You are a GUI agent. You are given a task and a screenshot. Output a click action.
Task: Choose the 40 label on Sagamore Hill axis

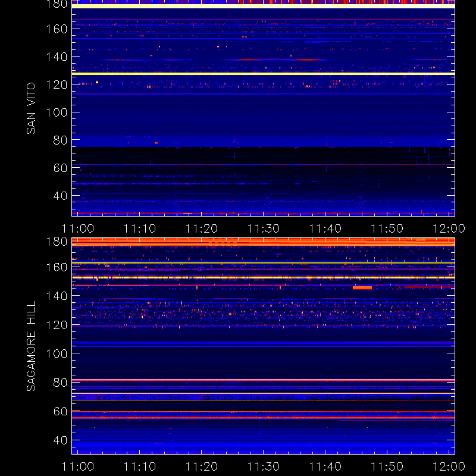60,440
